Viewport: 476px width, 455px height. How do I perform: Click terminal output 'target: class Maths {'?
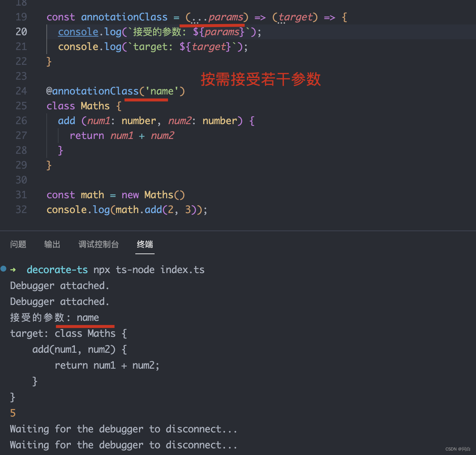(x=69, y=333)
